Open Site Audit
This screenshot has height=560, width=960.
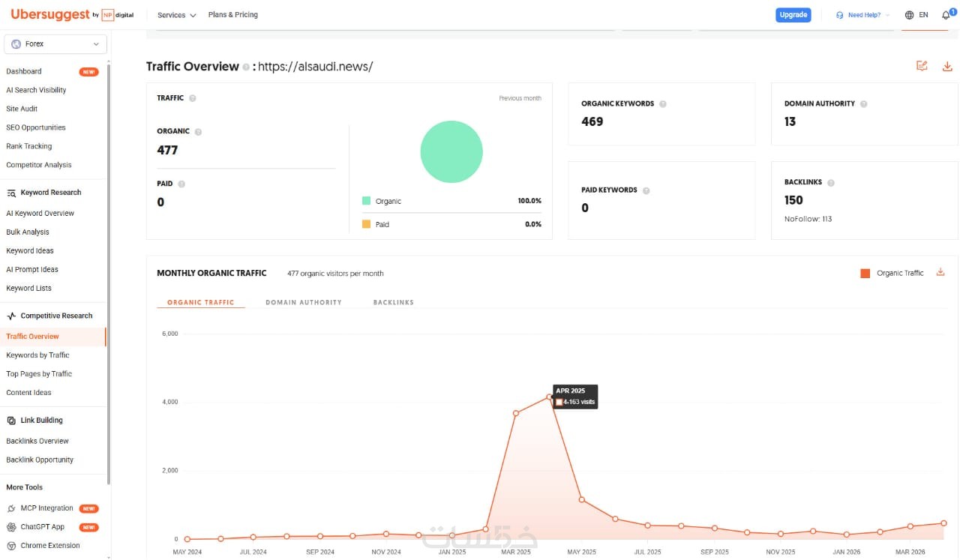(22, 109)
